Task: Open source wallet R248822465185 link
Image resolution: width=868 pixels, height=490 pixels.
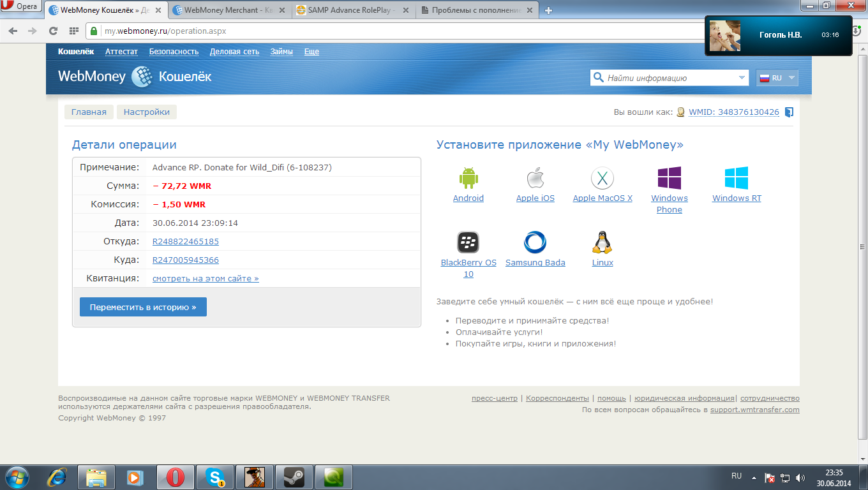Action: [186, 242]
